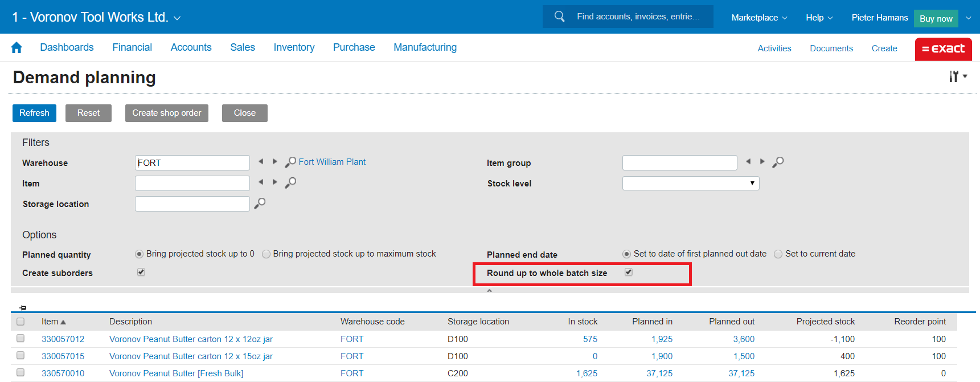Screen dimensions: 980x382
Task: Open the Inventory menu
Action: coord(294,47)
